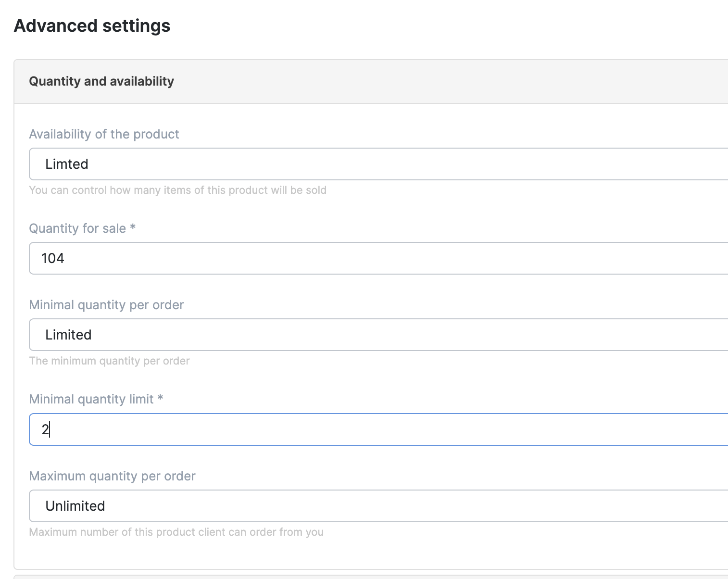Open the Availability of the product dropdown
The height and width of the screenshot is (579, 728).
pyautogui.click(x=375, y=164)
